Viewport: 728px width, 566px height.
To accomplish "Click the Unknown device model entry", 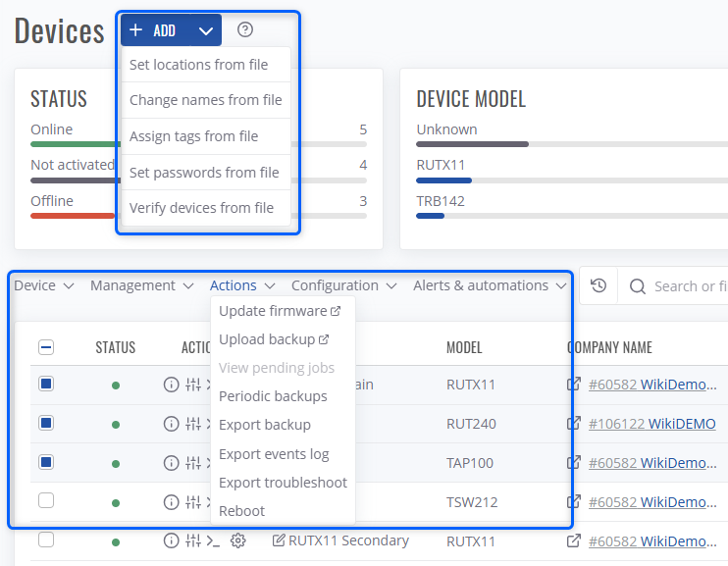I will [446, 129].
